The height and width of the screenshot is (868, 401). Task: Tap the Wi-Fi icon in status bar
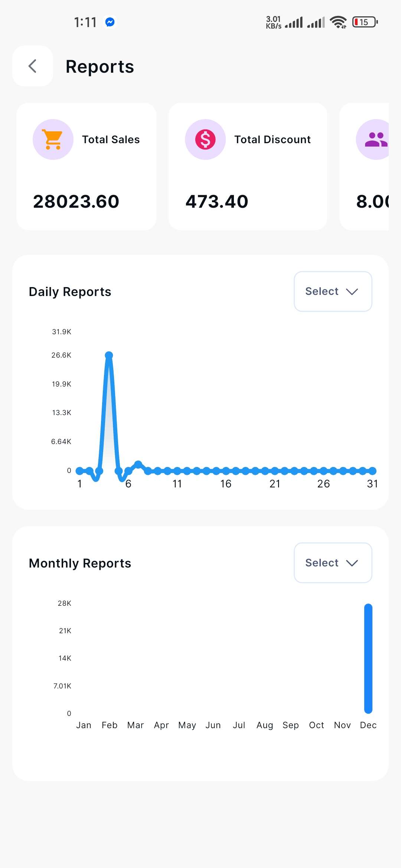click(338, 22)
